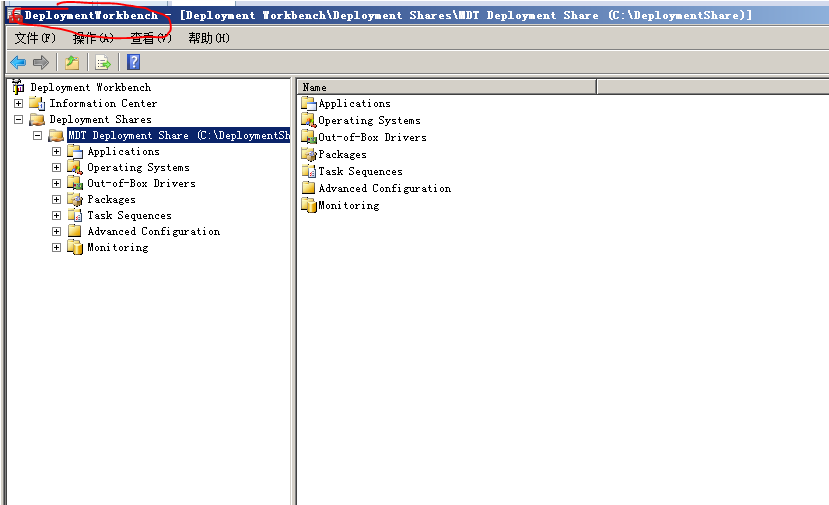Image resolution: width=829 pixels, height=505 pixels.
Task: Click the Out-of-Box Drivers icon in the tree
Action: (x=75, y=183)
